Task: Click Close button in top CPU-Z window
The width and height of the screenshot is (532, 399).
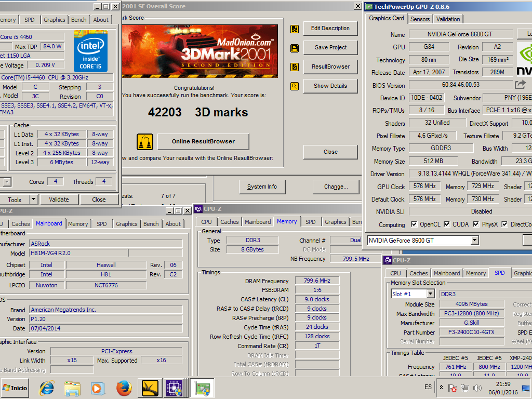Action: click(x=99, y=199)
